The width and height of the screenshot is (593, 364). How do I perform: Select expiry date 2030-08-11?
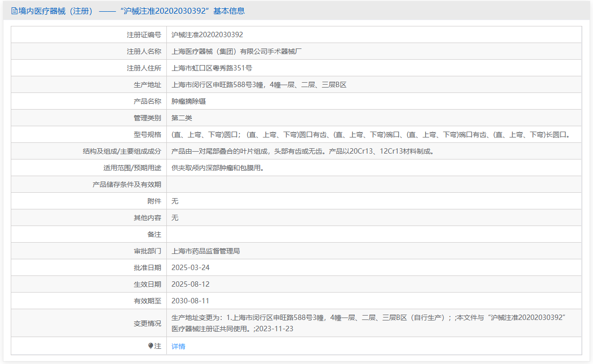pyautogui.click(x=190, y=301)
